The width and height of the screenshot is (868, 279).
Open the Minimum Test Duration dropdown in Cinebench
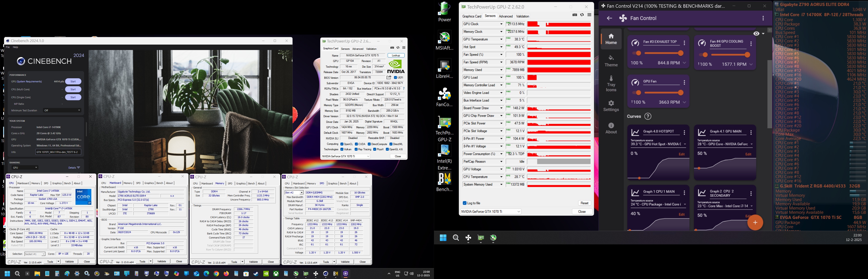(62, 110)
